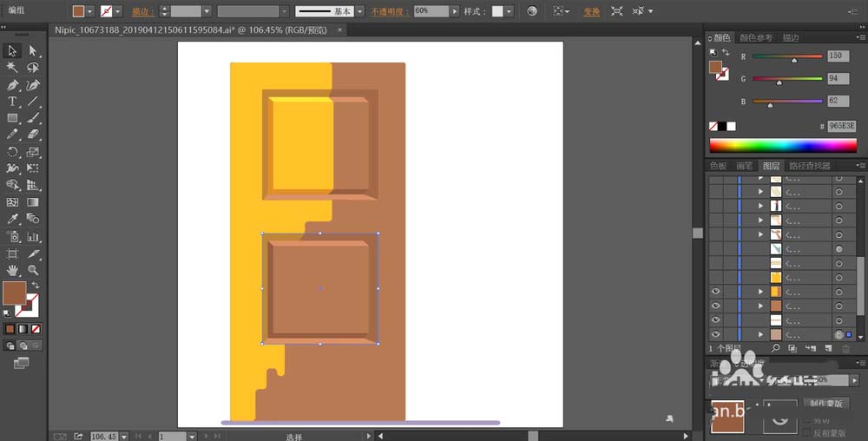Open the opacity slider arrow next to 60%
The width and height of the screenshot is (868, 441).
click(x=455, y=11)
